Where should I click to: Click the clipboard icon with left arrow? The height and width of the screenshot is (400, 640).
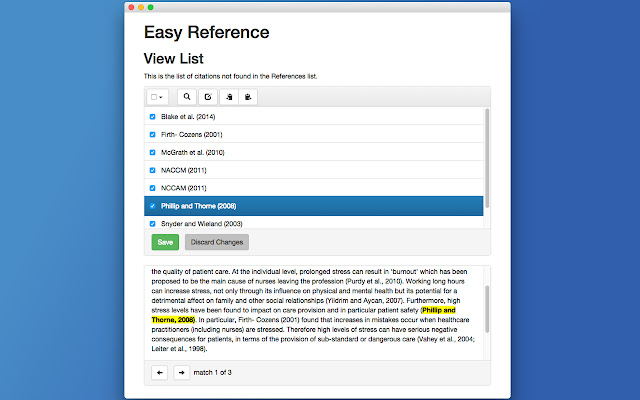click(x=229, y=97)
